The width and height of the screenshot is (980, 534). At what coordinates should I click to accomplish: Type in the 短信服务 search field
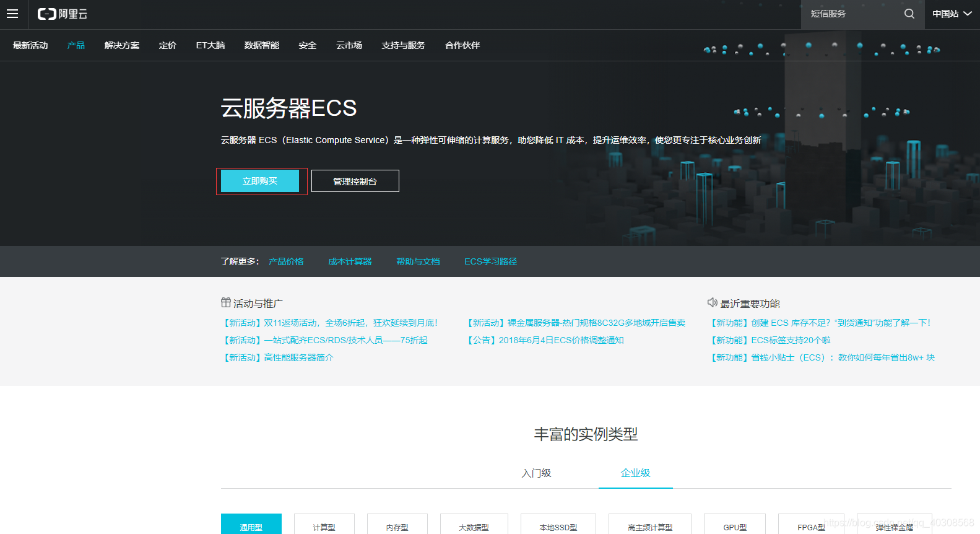pos(851,14)
